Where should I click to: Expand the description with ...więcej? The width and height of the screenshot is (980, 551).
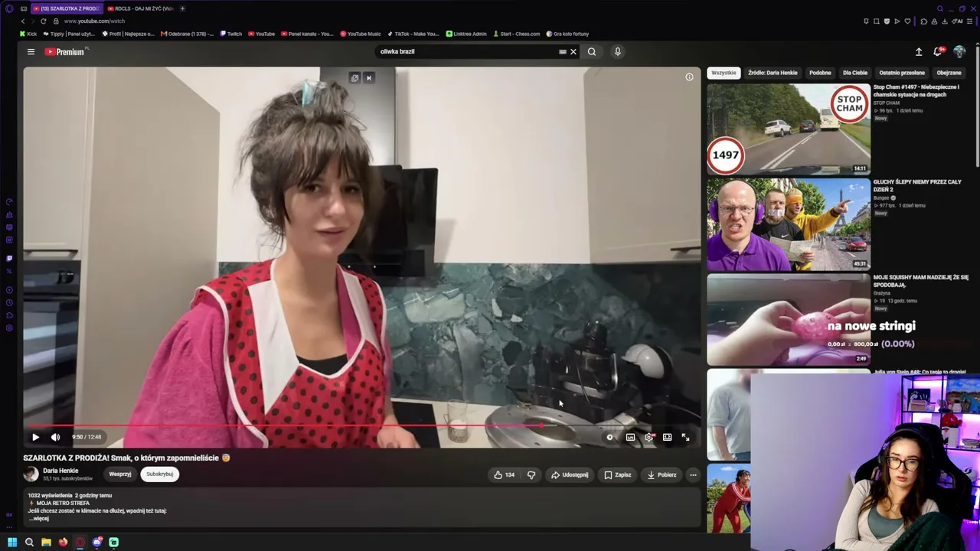(x=39, y=519)
